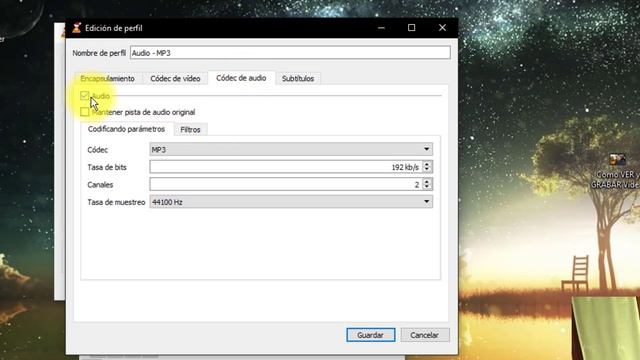Focus the Nombre de perfil text field
Viewport: 640px width, 360px height.
[x=290, y=53]
